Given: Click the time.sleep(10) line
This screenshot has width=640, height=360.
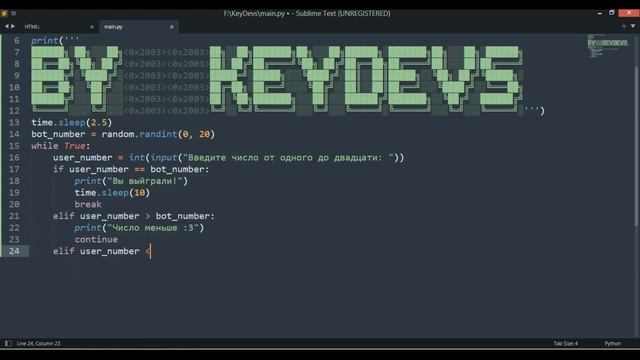Looking at the screenshot, I should click(112, 192).
